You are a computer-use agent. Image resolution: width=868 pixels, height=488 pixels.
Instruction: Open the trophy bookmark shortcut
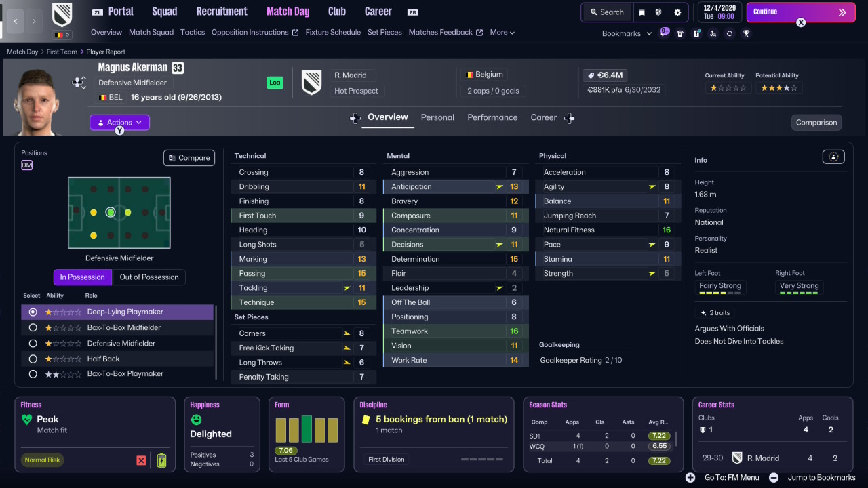746,33
